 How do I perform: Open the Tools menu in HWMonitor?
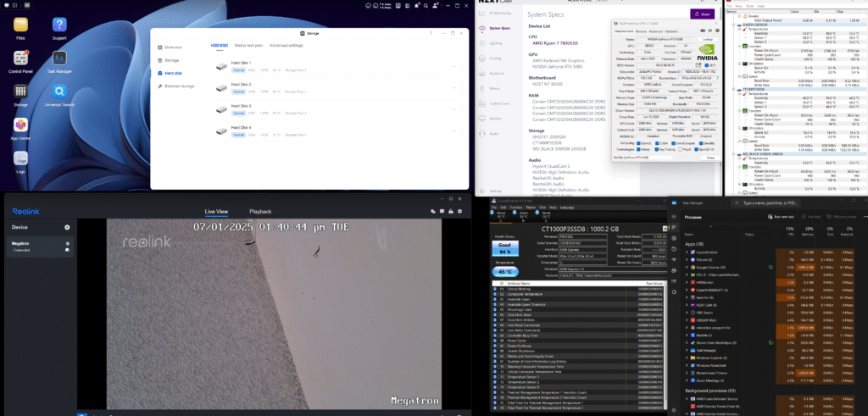[x=752, y=6]
